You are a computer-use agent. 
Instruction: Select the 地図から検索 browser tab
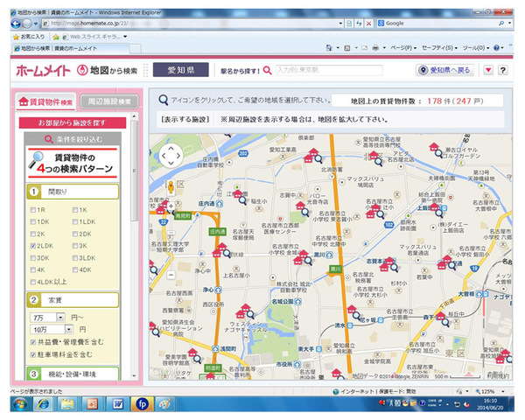71,48
